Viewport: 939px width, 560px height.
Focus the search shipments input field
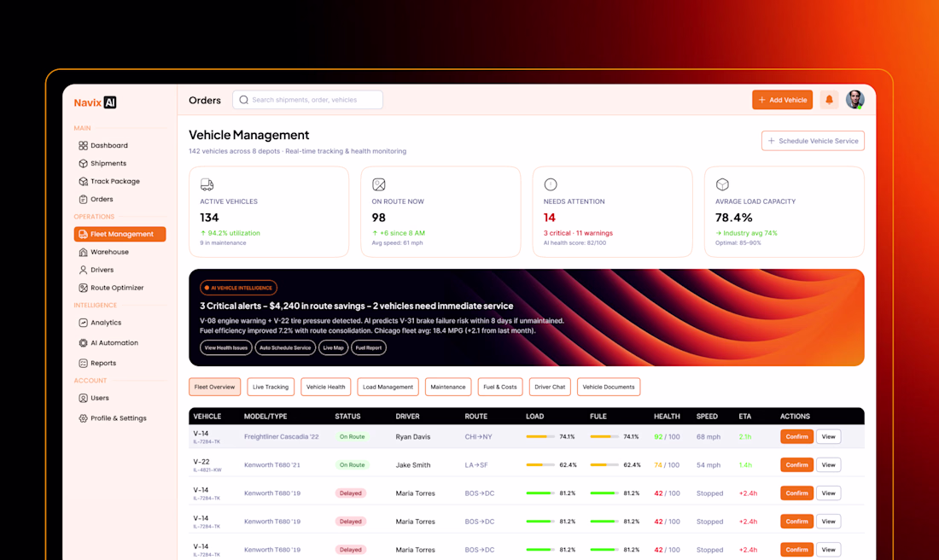click(308, 100)
